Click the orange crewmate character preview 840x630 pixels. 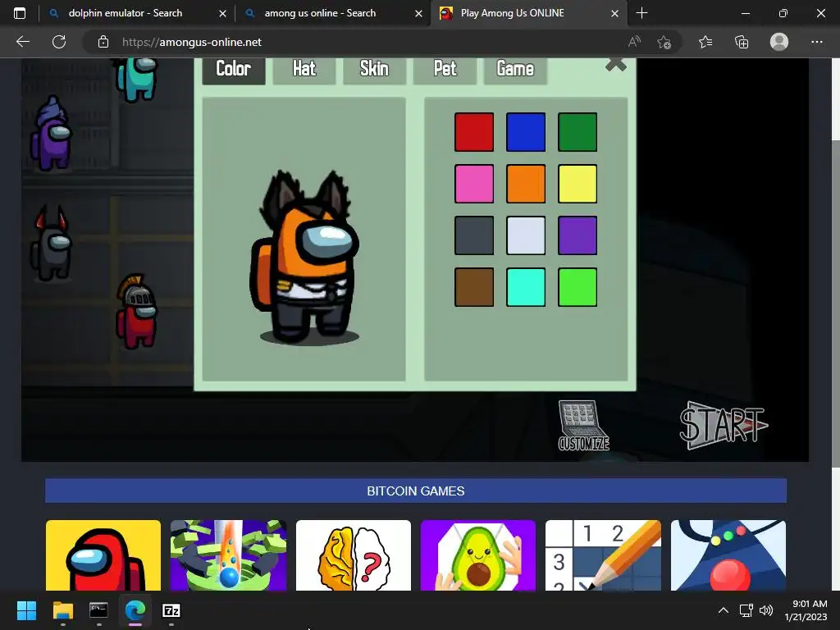click(x=304, y=257)
